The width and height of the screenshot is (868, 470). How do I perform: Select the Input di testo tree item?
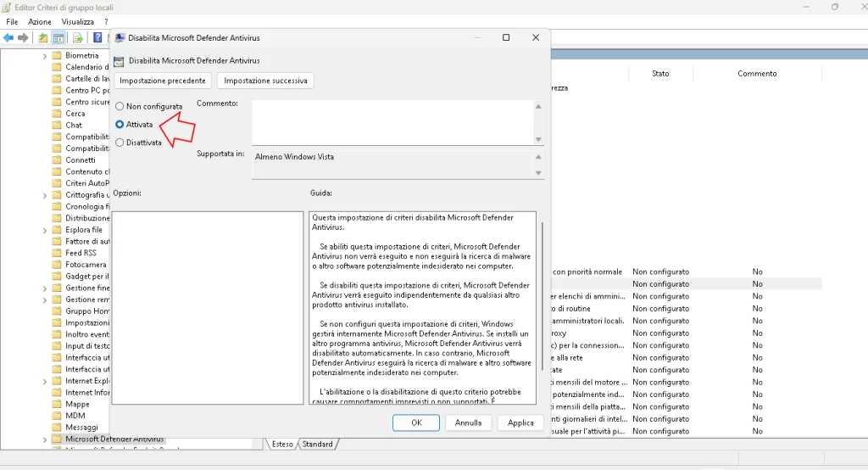tap(87, 346)
